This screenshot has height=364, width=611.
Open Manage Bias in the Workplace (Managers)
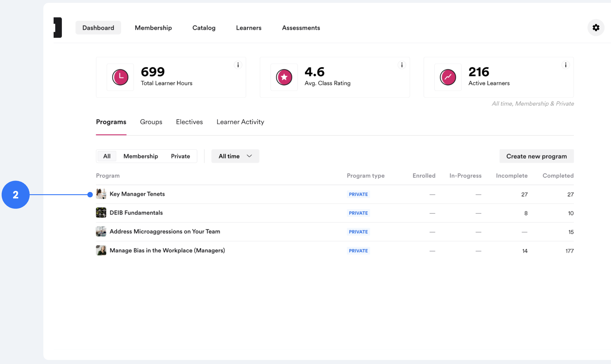[x=167, y=250]
